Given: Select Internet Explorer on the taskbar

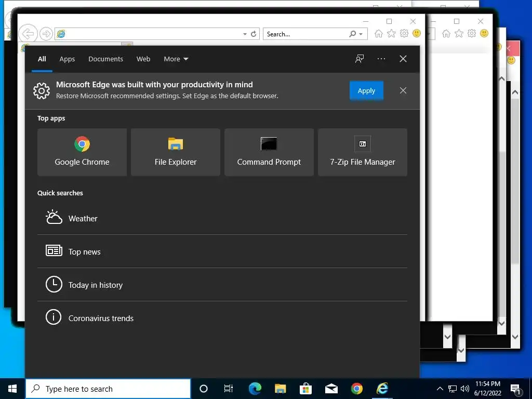Looking at the screenshot, I should point(382,389).
